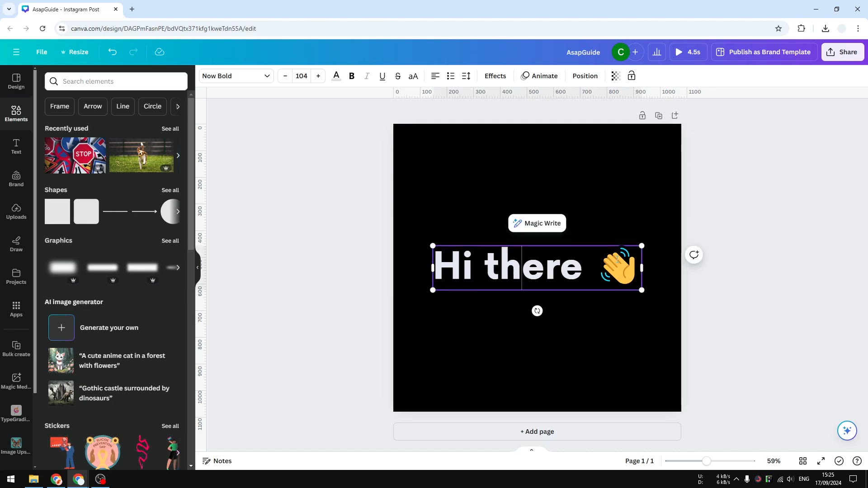Open Magic Media app in sidebar
The height and width of the screenshot is (488, 868).
[x=16, y=381]
